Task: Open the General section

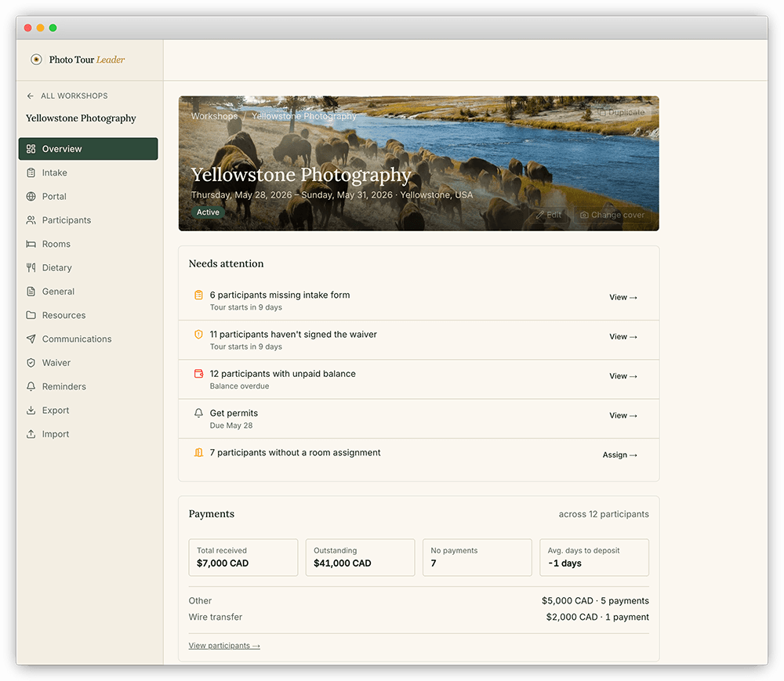Action: pos(88,292)
